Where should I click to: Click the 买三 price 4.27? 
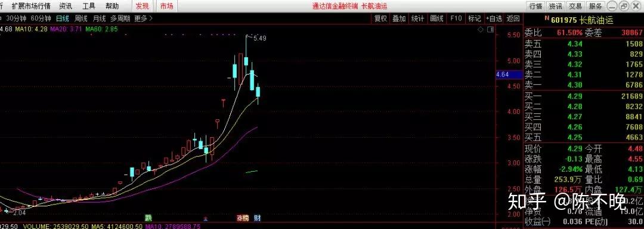575,117
